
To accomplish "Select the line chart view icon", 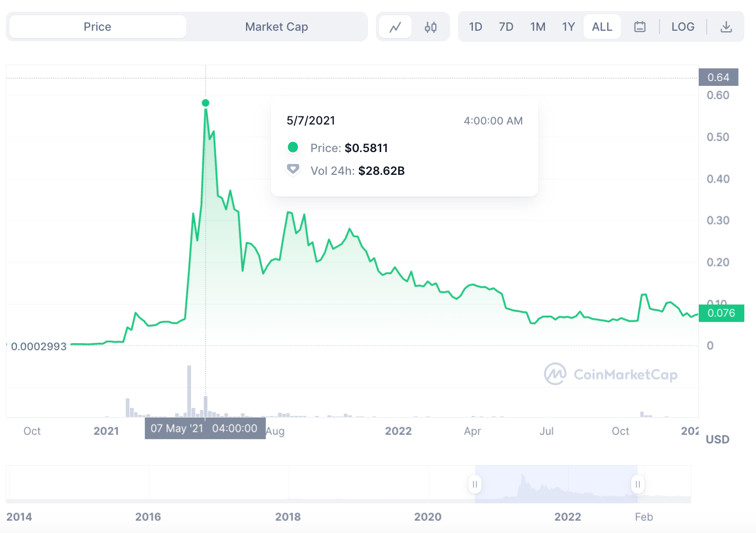I will (395, 27).
